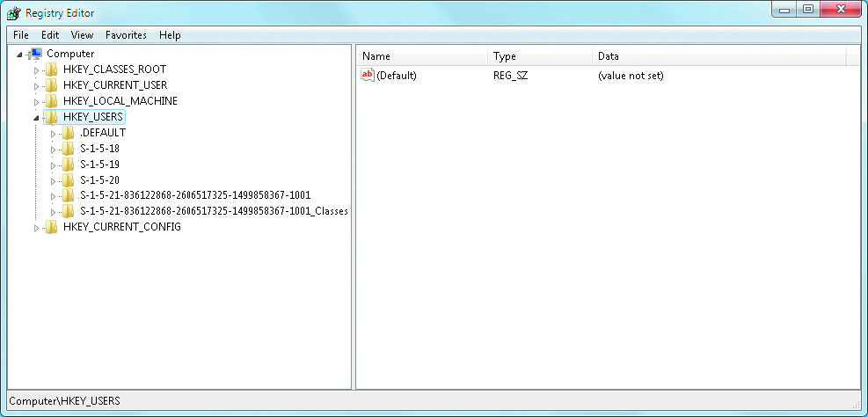Maximize the Registry Editor window
This screenshot has height=417, width=868.
click(808, 10)
